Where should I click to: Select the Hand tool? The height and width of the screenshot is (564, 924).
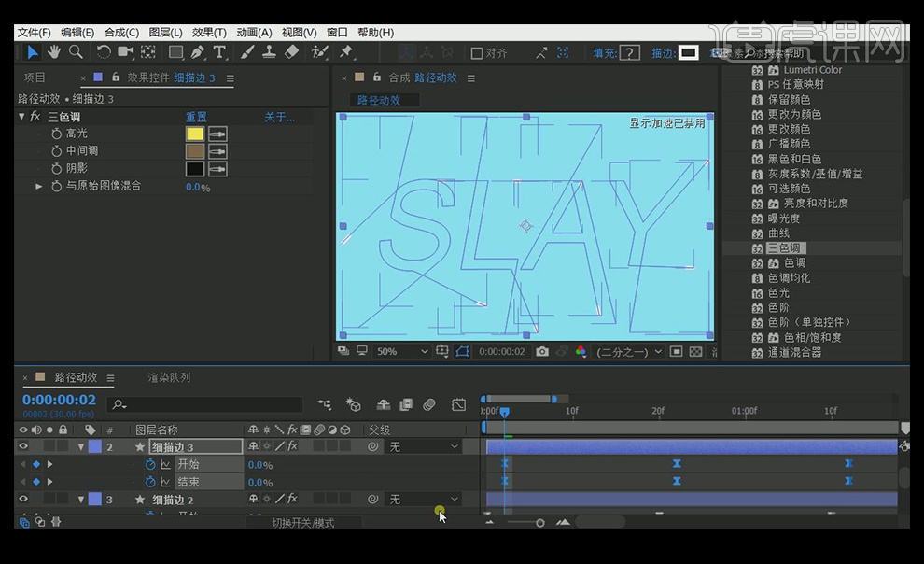pyautogui.click(x=54, y=52)
